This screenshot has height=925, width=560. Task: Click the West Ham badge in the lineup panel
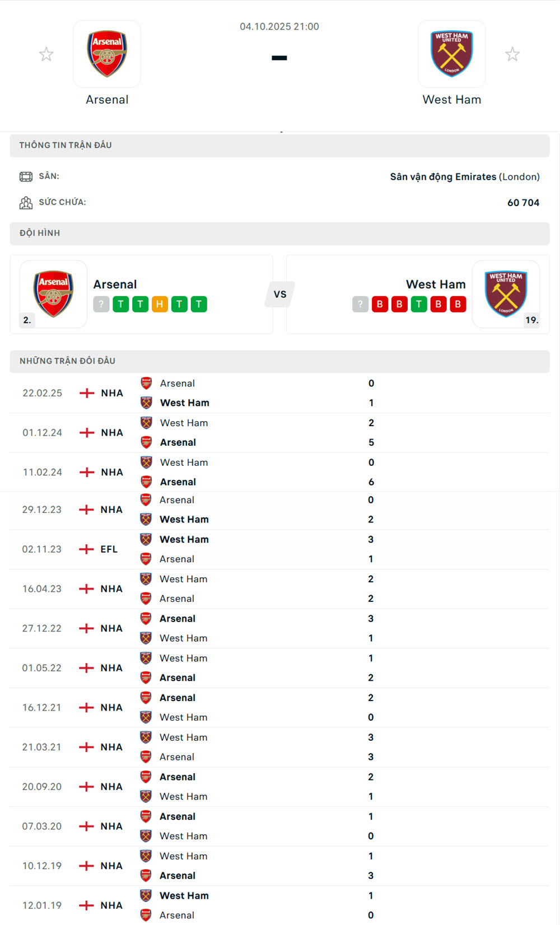(x=506, y=294)
